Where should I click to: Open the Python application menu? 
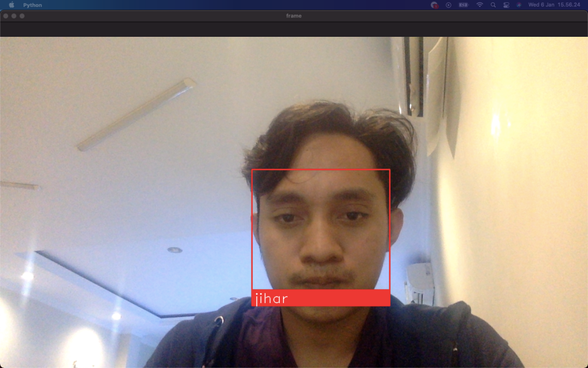coord(32,5)
